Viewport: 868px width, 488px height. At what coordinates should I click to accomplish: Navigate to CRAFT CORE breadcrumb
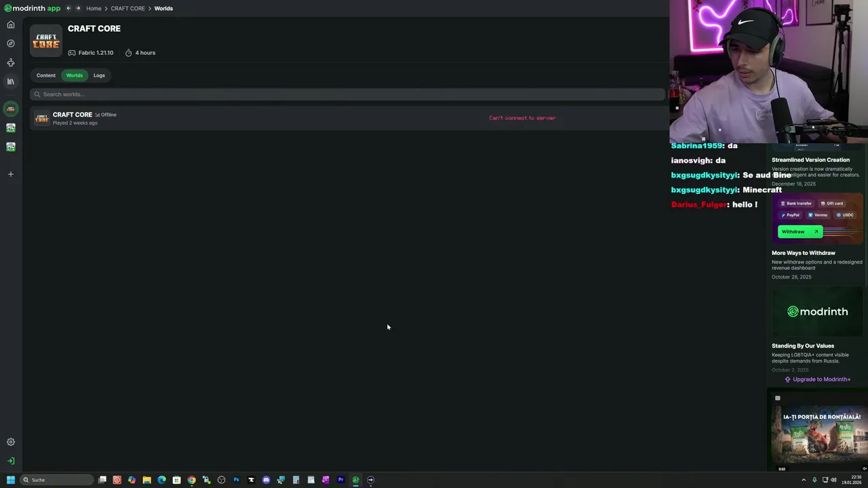(128, 8)
